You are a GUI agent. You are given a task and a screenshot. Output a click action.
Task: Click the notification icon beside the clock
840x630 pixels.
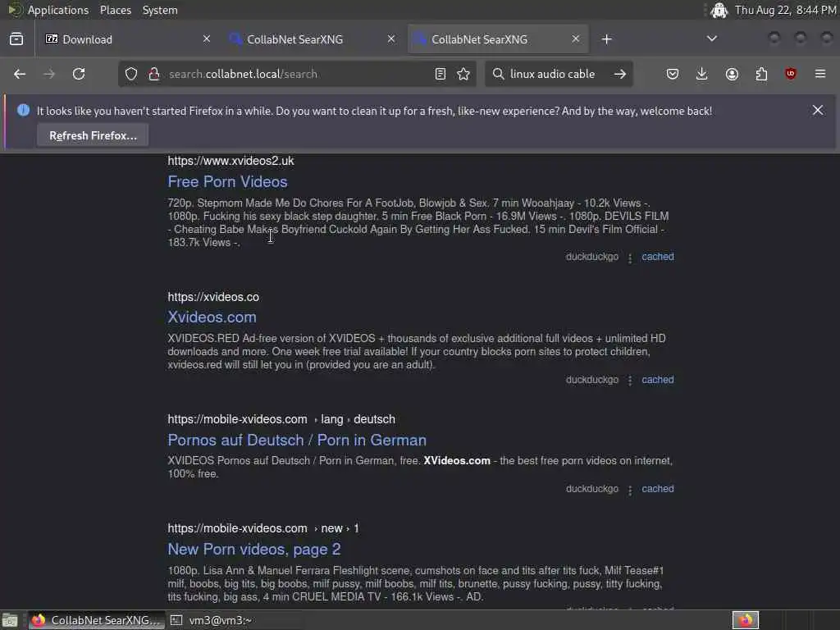tap(719, 10)
